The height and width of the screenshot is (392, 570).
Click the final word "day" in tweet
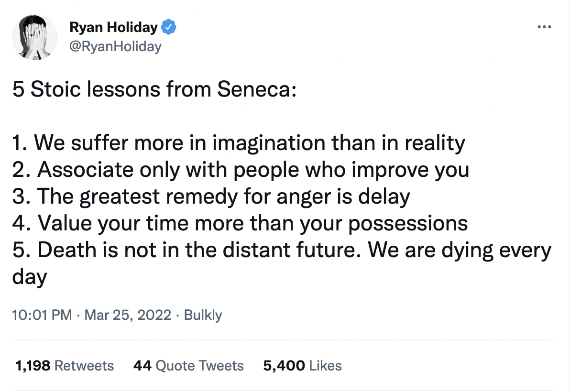point(30,277)
